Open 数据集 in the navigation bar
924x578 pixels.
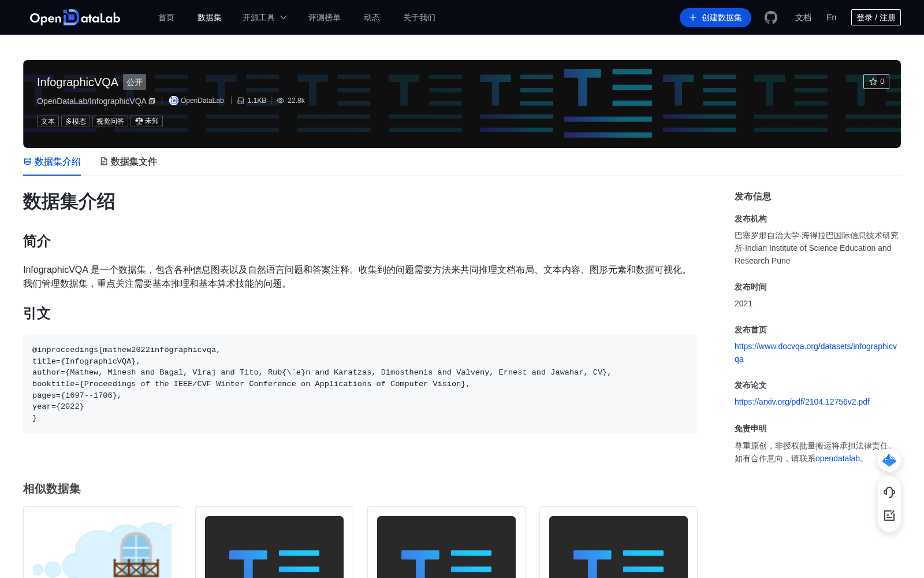point(210,17)
